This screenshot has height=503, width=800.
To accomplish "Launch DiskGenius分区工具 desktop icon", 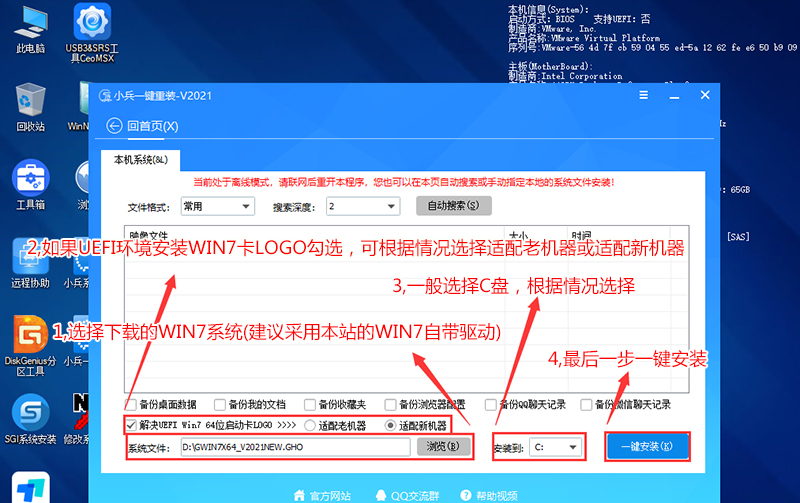I will tap(31, 346).
